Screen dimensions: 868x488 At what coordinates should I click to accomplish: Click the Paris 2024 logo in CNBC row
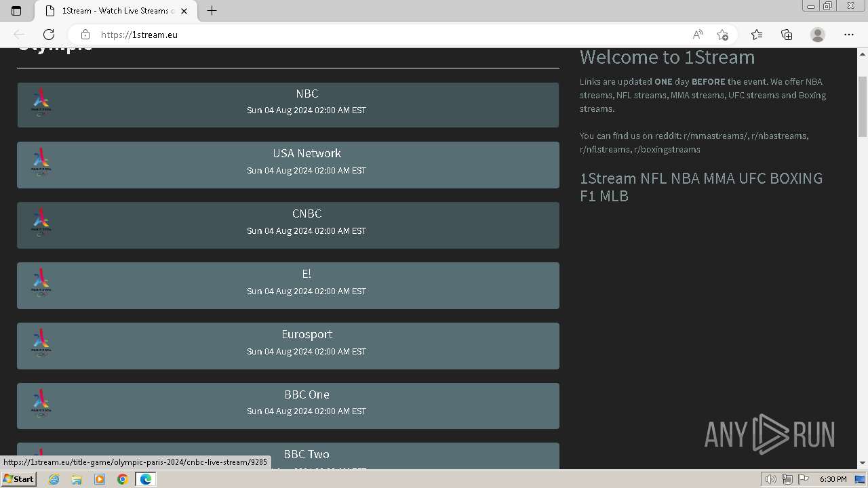41,223
